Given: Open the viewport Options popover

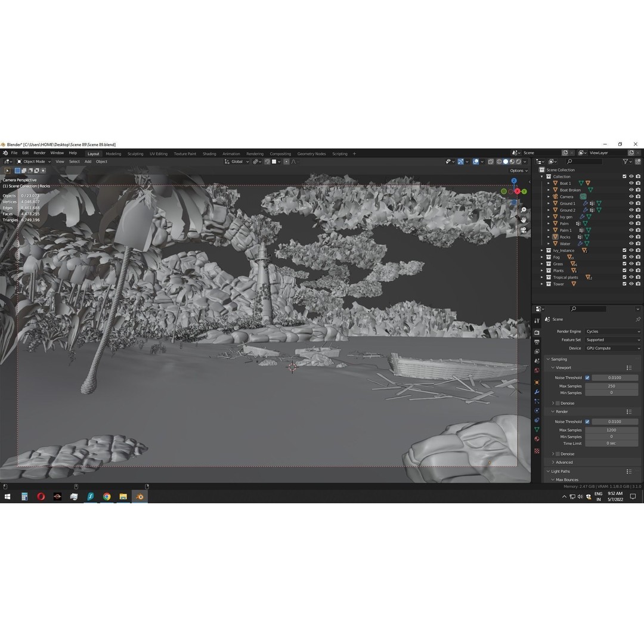Looking at the screenshot, I should pos(519,171).
